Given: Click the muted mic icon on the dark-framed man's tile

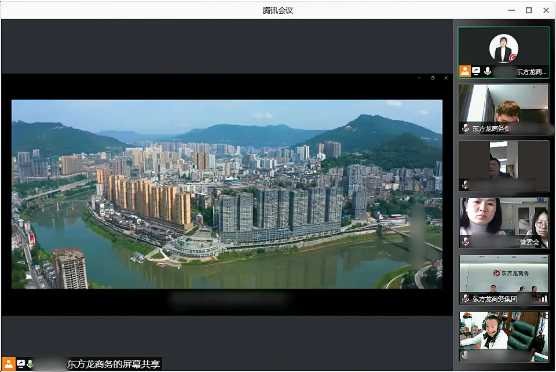Looking at the screenshot, I should tap(465, 185).
